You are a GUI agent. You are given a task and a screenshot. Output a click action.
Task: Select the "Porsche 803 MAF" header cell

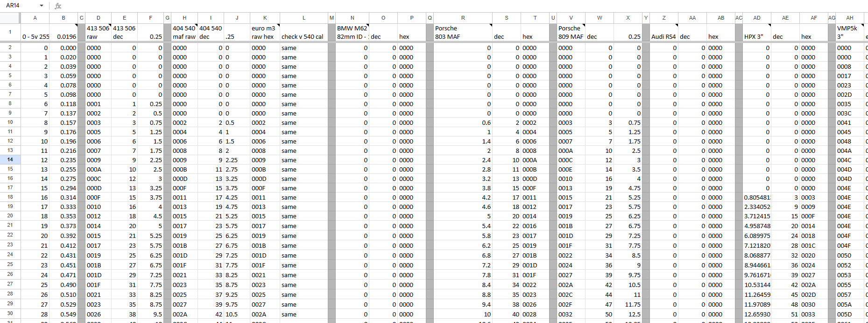pos(462,32)
